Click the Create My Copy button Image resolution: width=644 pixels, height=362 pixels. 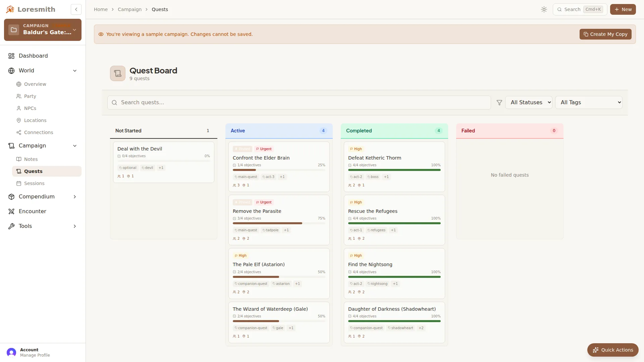coord(605,34)
